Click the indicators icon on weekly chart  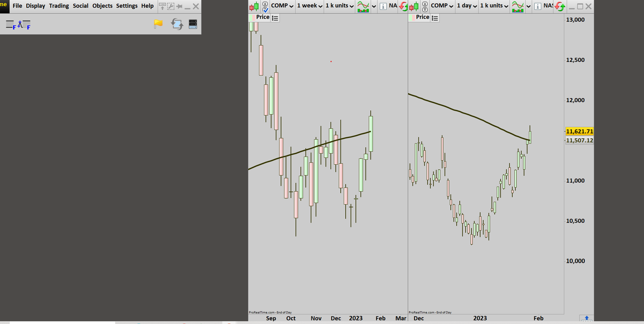point(363,6)
